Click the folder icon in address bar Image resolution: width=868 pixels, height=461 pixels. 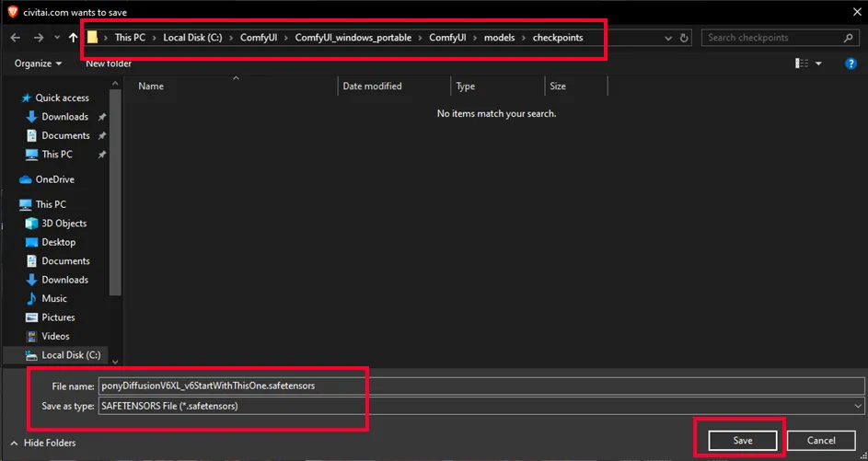(x=92, y=38)
